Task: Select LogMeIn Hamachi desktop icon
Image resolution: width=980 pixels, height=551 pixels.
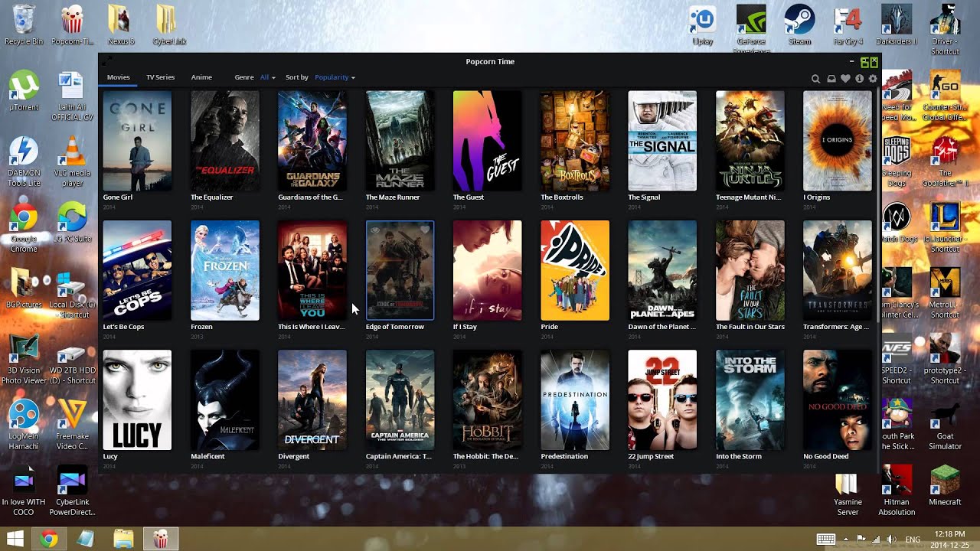Action: tap(24, 425)
